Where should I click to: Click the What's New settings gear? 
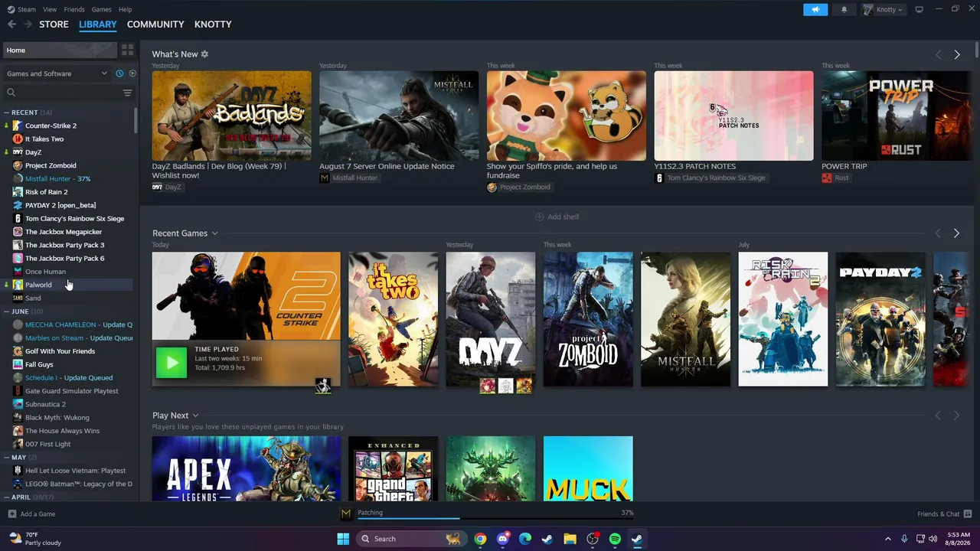tap(204, 54)
